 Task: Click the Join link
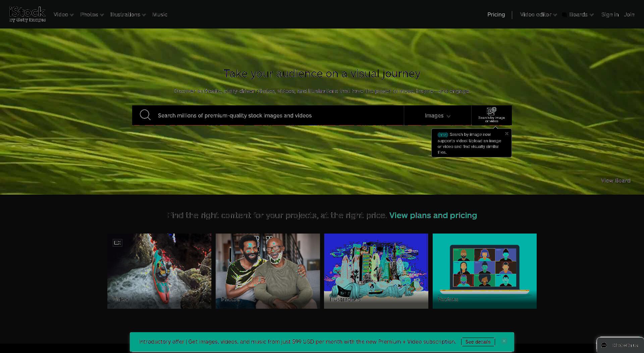629,14
